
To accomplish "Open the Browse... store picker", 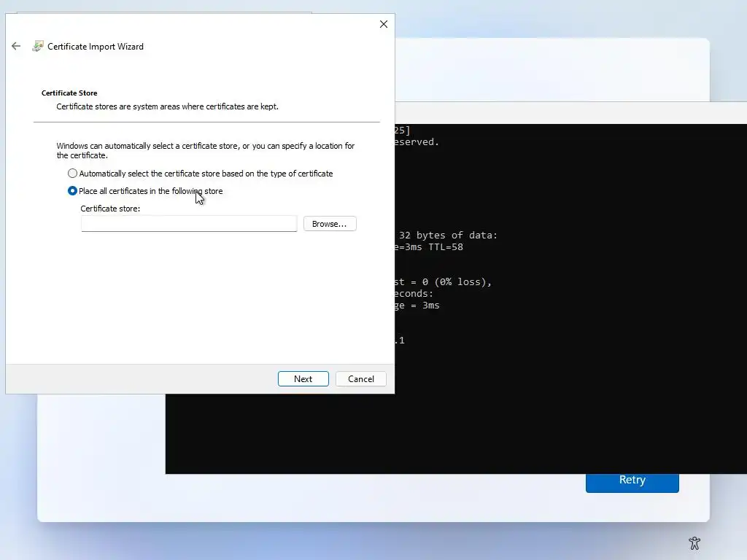I will [330, 224].
